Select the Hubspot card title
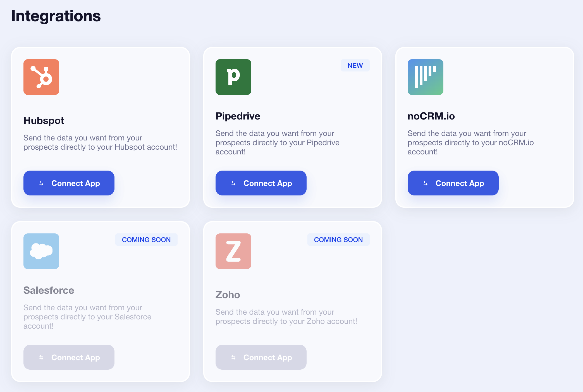Image resolution: width=583 pixels, height=392 pixels. coord(44,121)
